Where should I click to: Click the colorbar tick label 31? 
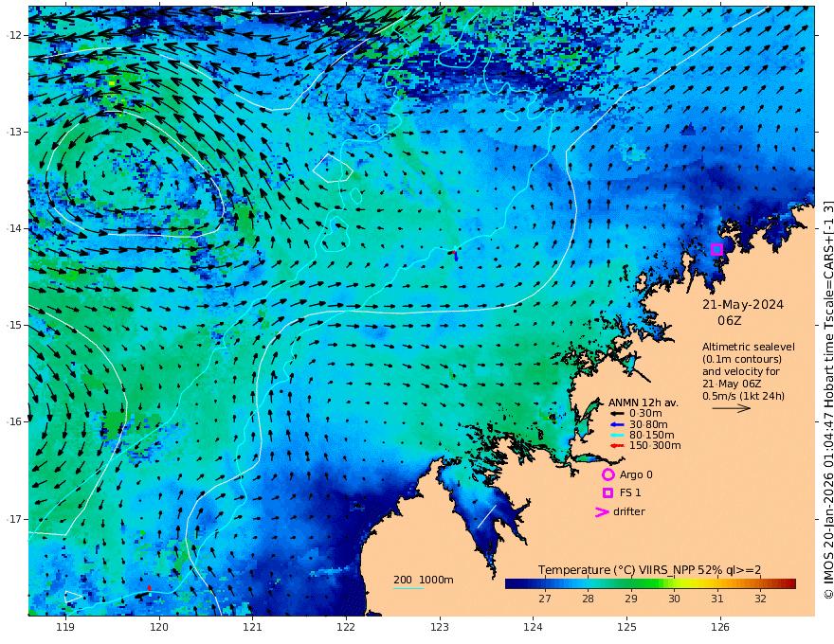coord(717,599)
